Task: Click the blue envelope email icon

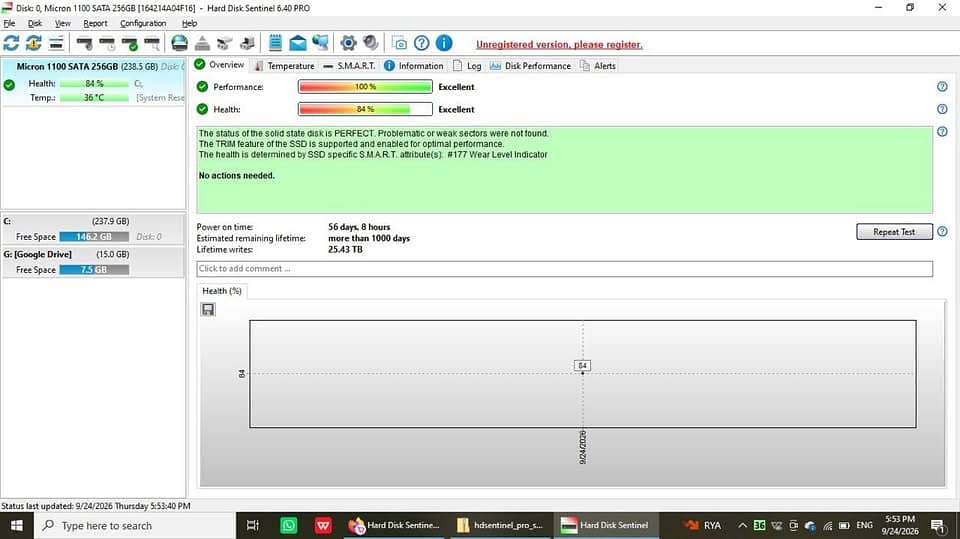Action: point(298,43)
